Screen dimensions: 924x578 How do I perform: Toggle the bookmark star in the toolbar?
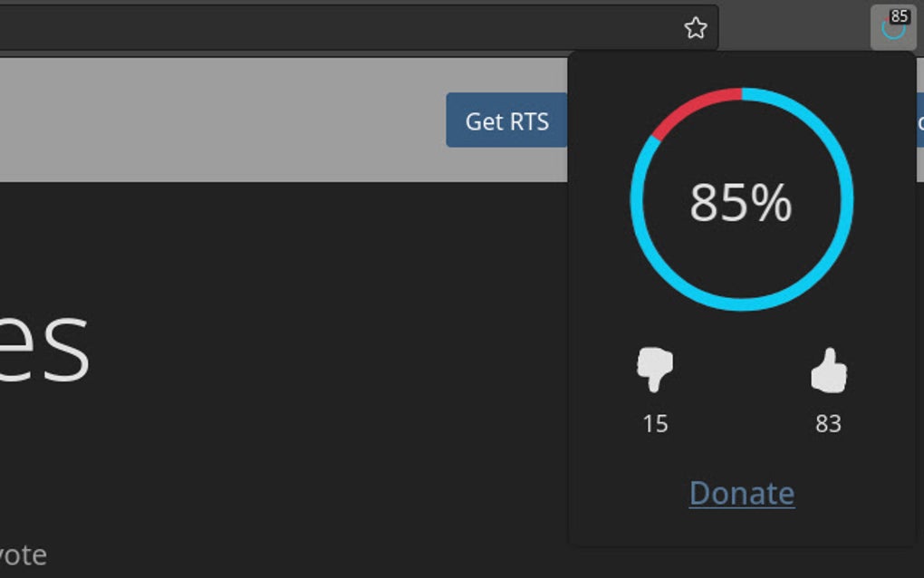[695, 28]
